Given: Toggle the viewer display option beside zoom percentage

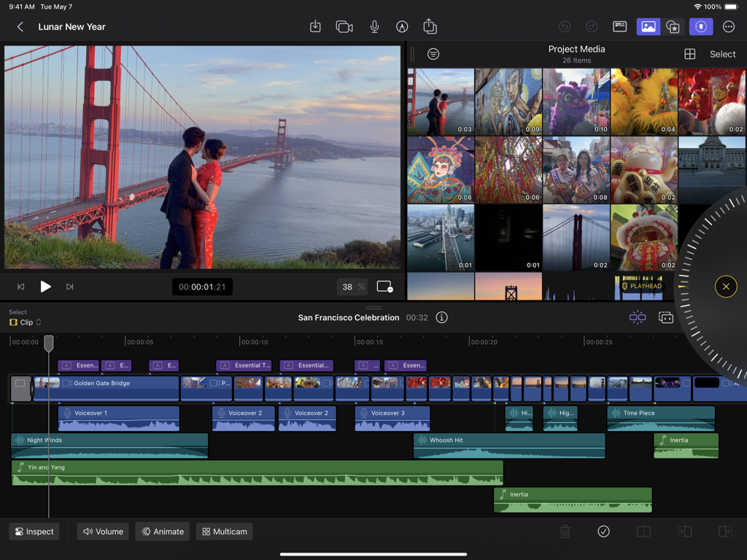Looking at the screenshot, I should pyautogui.click(x=384, y=287).
